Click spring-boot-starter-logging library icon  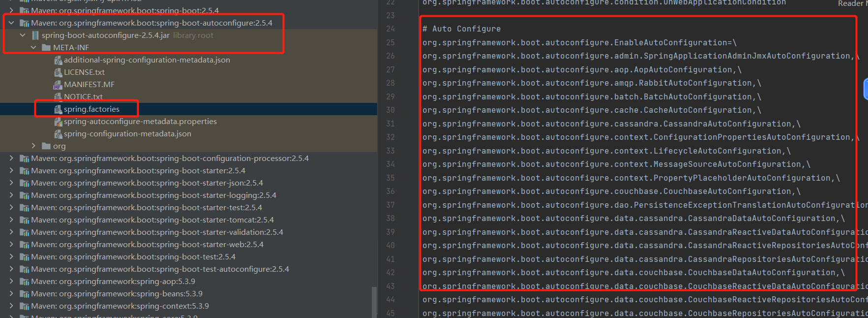[x=24, y=195]
